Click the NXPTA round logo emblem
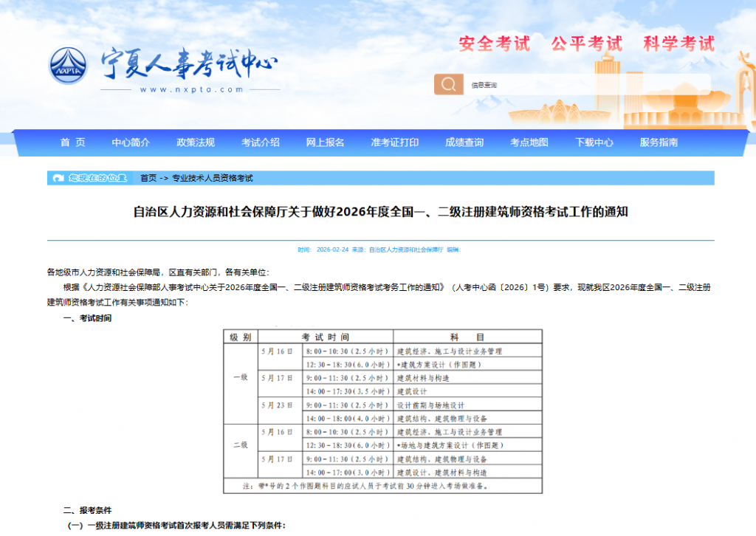This screenshot has width=756, height=536. 69,66
